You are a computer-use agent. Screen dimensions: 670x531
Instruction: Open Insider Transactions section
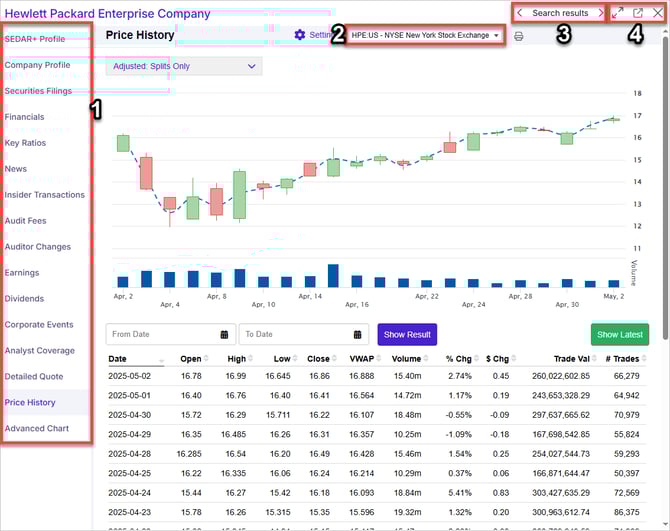coord(44,195)
